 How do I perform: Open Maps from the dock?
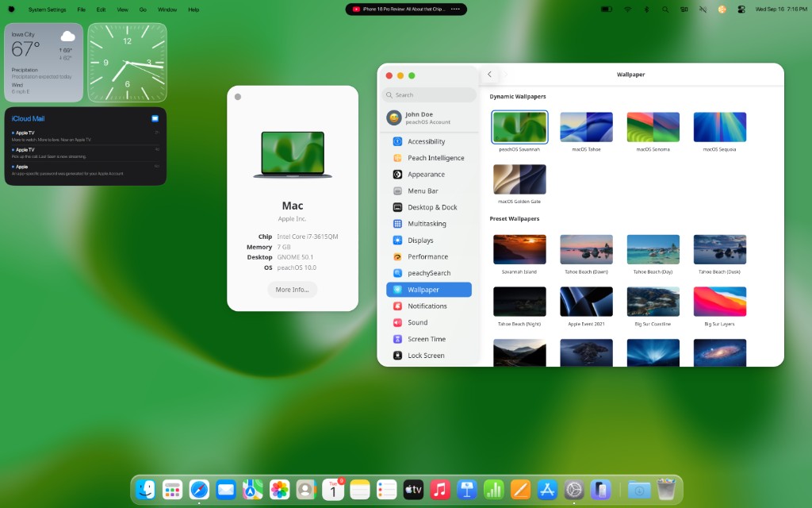(x=253, y=489)
